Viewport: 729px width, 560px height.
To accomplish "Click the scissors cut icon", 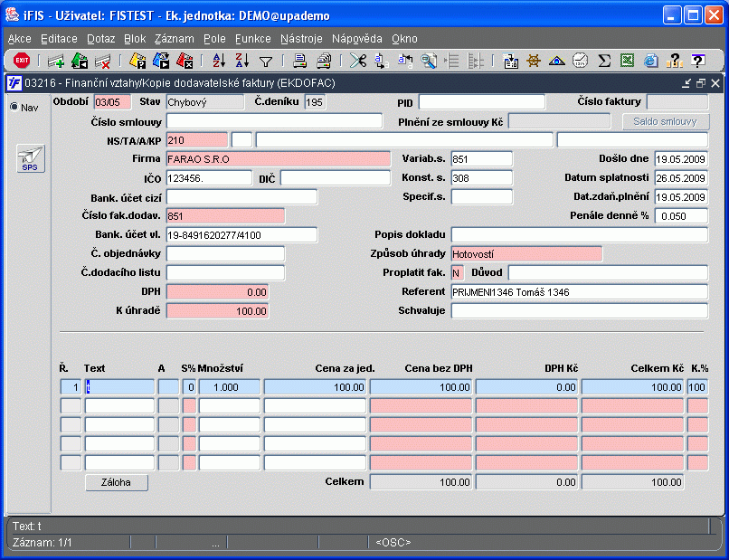I will [358, 61].
